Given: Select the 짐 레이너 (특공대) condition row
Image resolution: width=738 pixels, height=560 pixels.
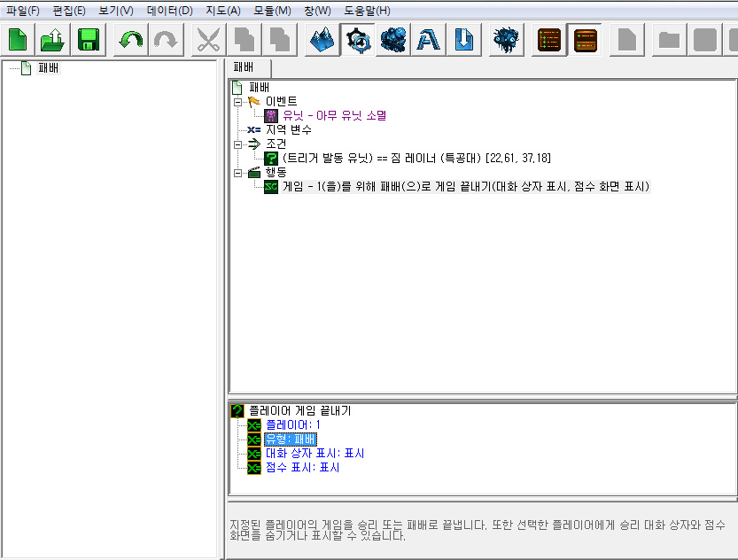Looking at the screenshot, I should point(416,158).
